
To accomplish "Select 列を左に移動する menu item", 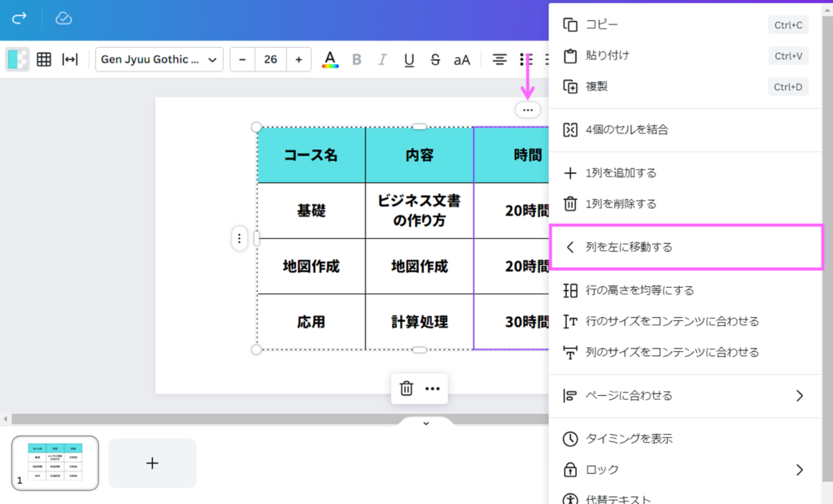I will [687, 247].
